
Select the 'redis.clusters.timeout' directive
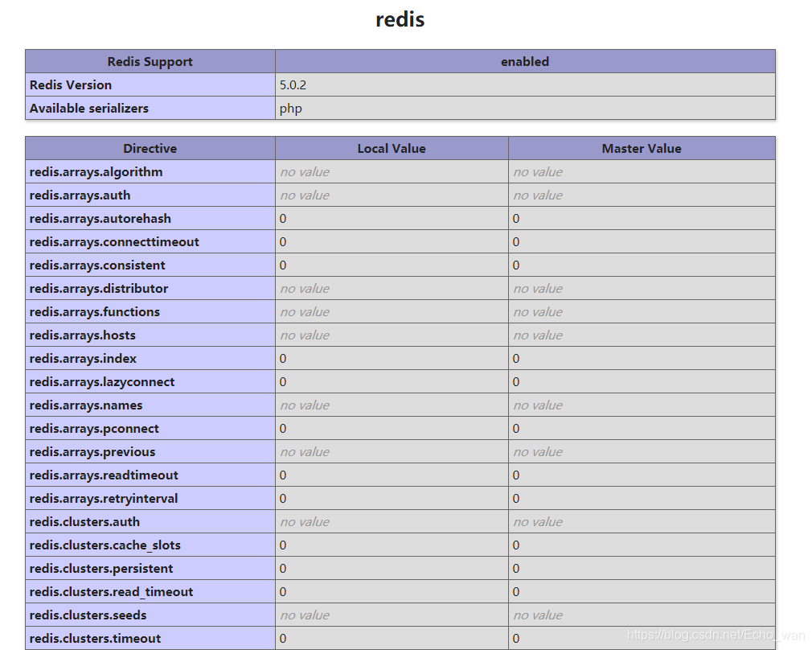coord(96,639)
